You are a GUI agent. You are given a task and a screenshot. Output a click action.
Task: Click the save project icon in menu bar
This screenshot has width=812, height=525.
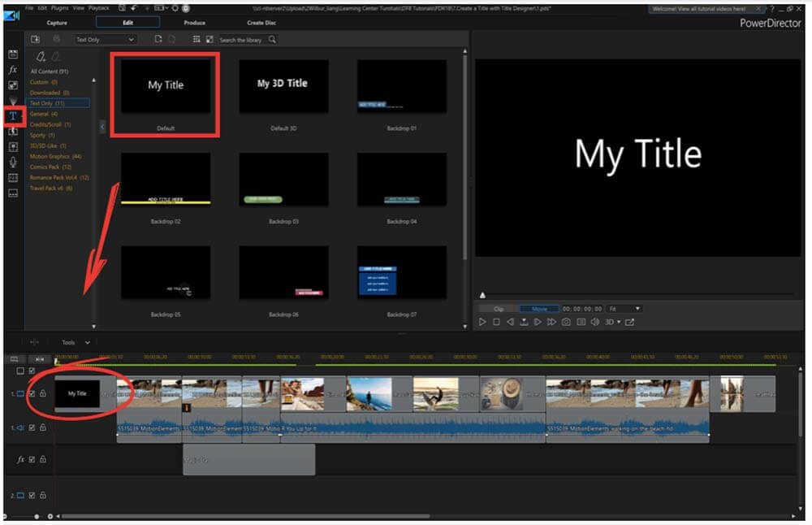click(x=122, y=8)
